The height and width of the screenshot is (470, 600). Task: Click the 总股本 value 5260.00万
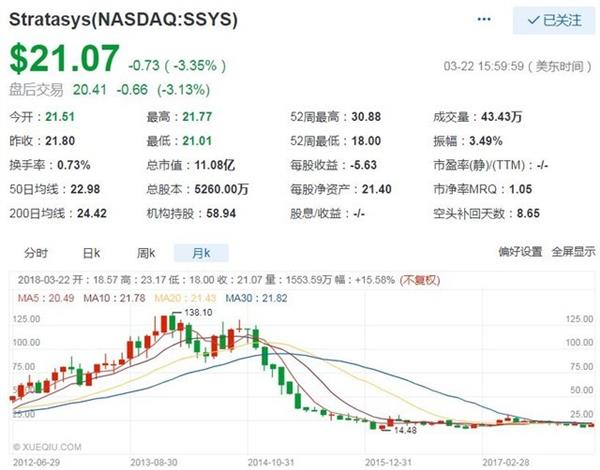pyautogui.click(x=222, y=189)
